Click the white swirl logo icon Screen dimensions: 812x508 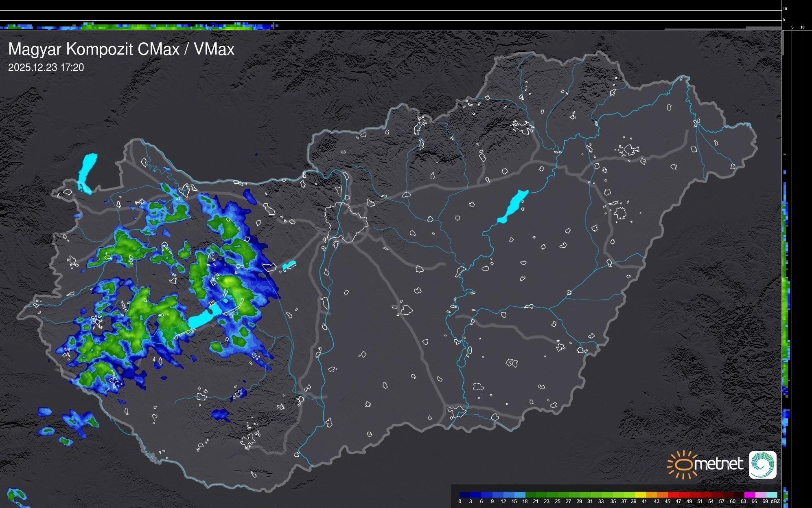[762, 465]
